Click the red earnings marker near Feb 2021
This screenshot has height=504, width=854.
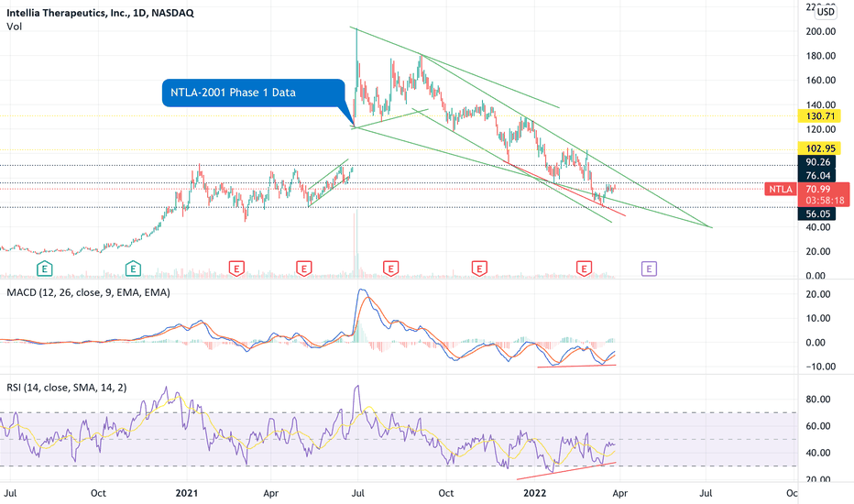(236, 268)
